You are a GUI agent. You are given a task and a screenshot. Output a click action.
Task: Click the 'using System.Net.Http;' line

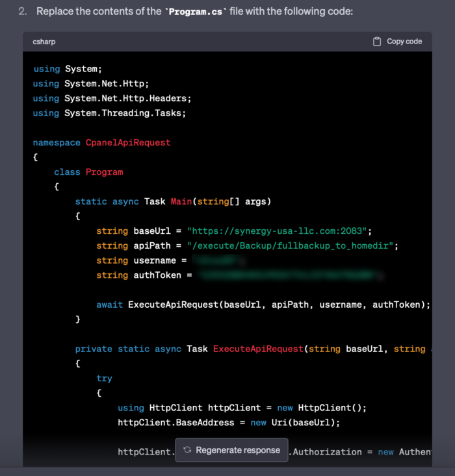91,84
